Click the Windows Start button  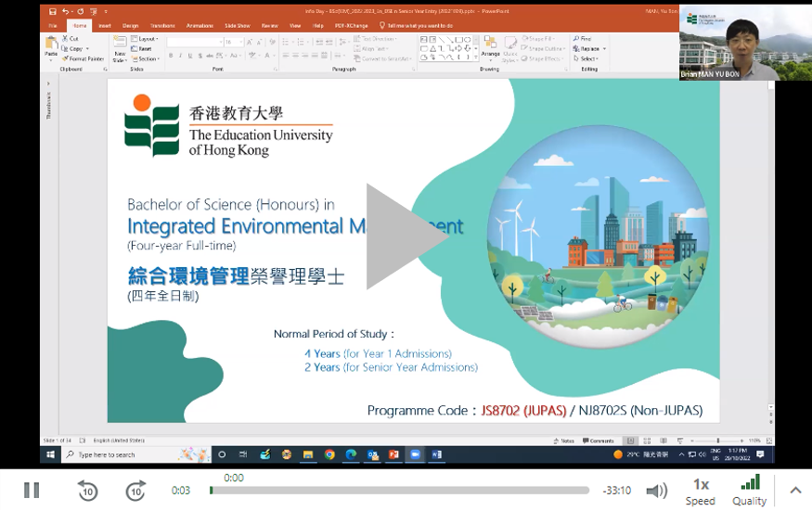(x=50, y=454)
